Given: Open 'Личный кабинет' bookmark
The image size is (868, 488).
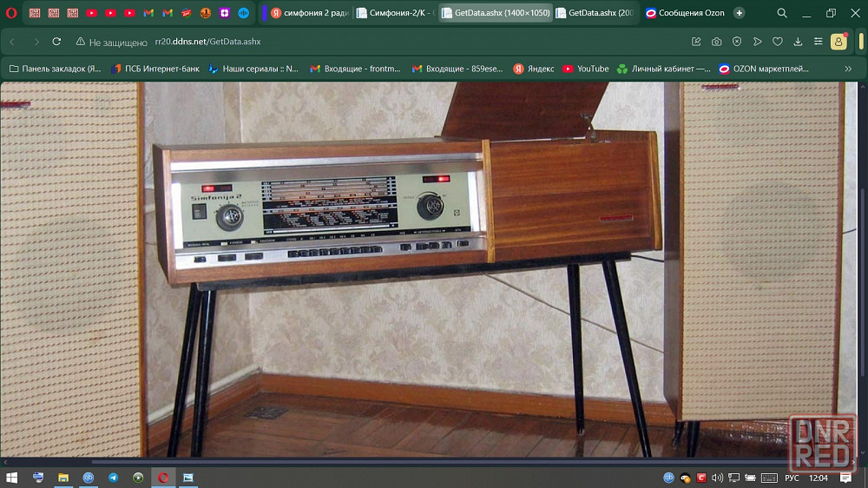Looking at the screenshot, I should click(x=664, y=69).
